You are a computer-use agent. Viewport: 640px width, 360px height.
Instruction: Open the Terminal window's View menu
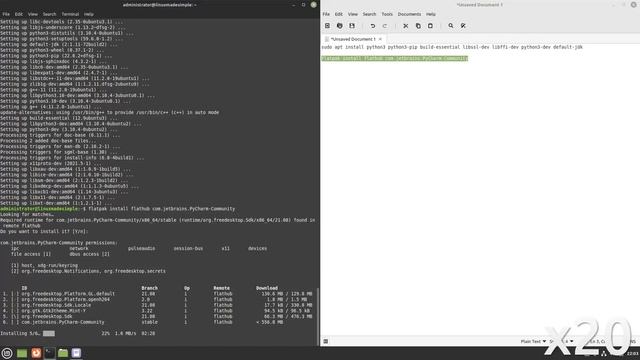[33, 14]
